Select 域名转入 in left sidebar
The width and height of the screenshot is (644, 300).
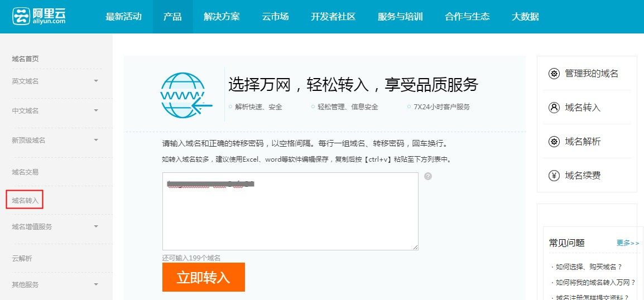pyautogui.click(x=26, y=201)
